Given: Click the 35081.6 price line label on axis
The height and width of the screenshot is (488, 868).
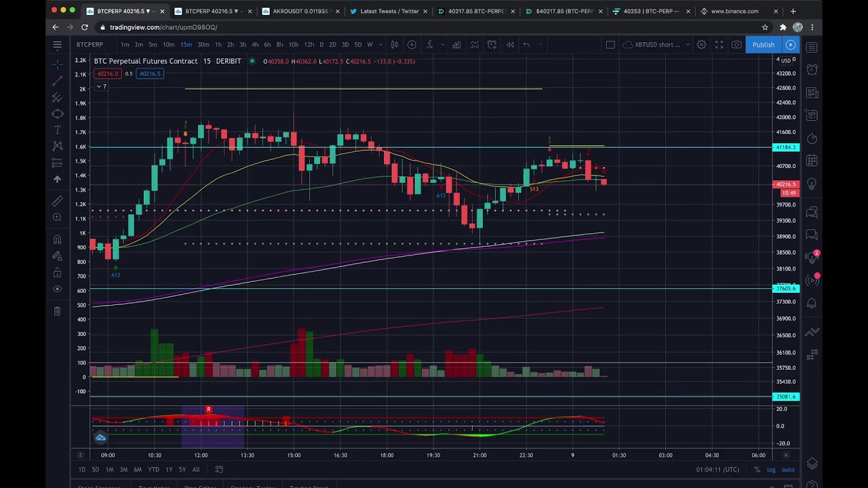Looking at the screenshot, I should 786,396.
